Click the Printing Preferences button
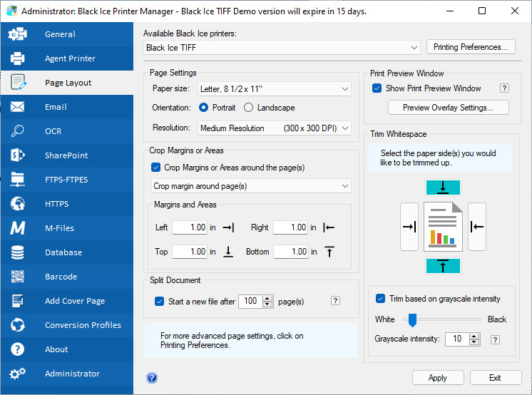Image resolution: width=532 pixels, height=395 pixels. click(471, 47)
